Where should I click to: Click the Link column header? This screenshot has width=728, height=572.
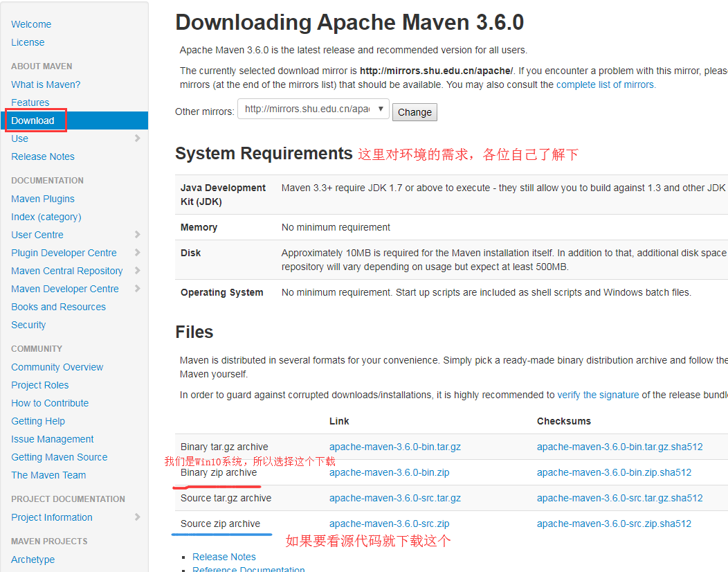point(339,421)
